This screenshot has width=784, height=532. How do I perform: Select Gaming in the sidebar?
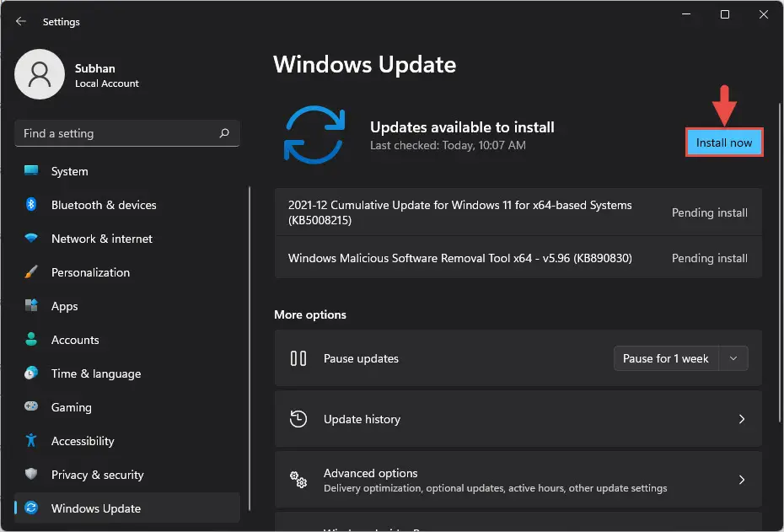click(x=127, y=406)
